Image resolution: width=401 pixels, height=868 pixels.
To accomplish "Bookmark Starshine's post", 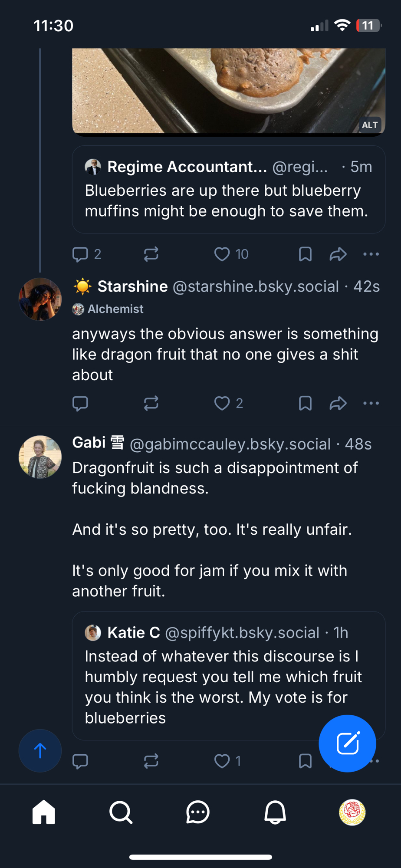I will [x=305, y=403].
